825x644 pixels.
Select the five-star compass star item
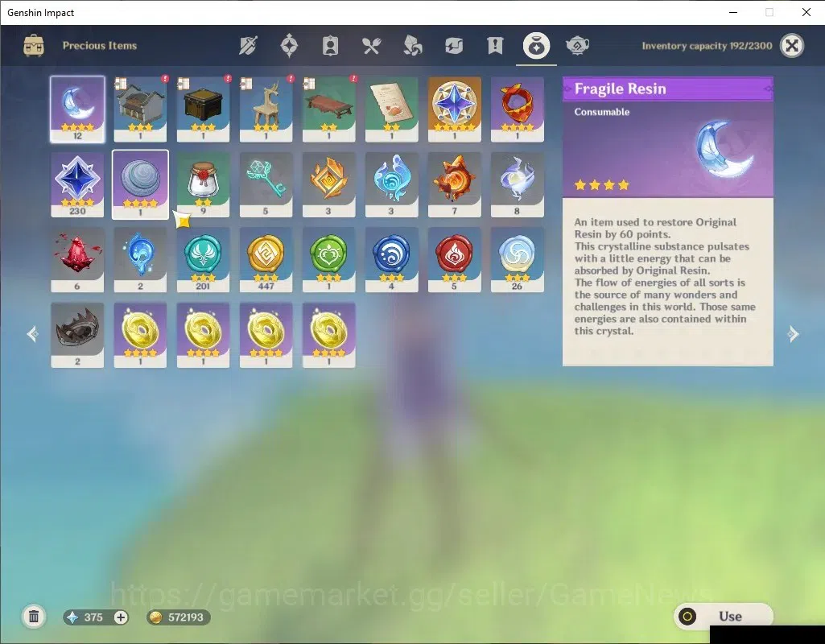(x=455, y=109)
